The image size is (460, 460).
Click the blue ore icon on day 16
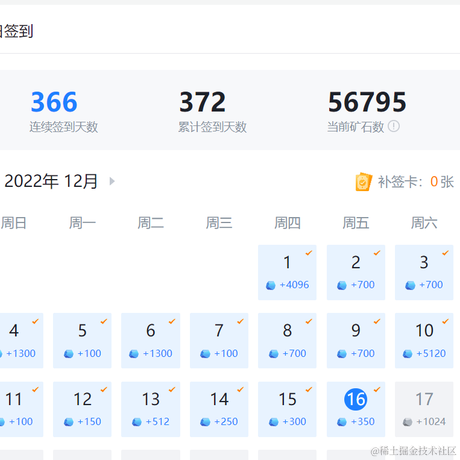[342, 422]
